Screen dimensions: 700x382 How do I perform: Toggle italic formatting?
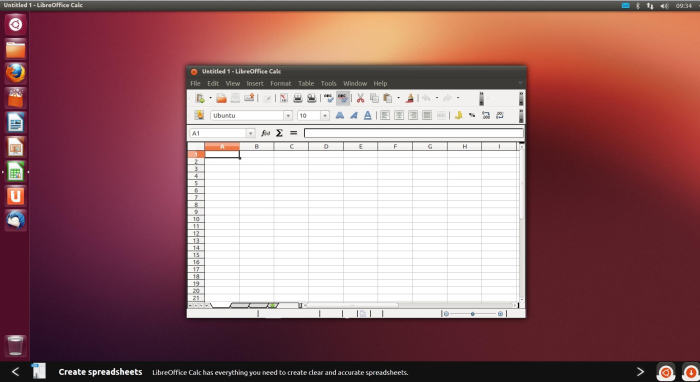pos(354,116)
